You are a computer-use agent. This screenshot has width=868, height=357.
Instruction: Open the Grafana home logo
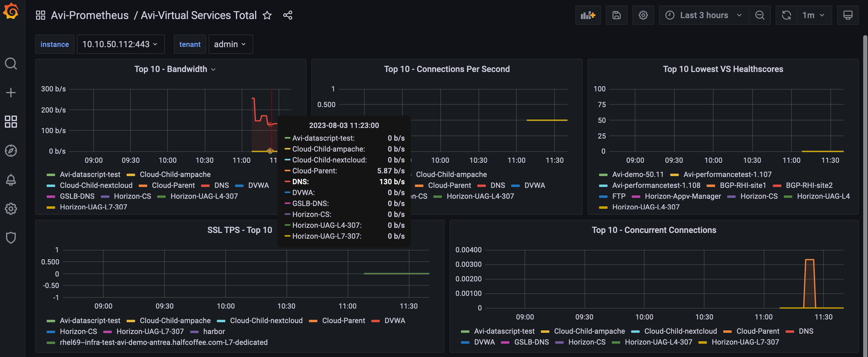tap(11, 11)
